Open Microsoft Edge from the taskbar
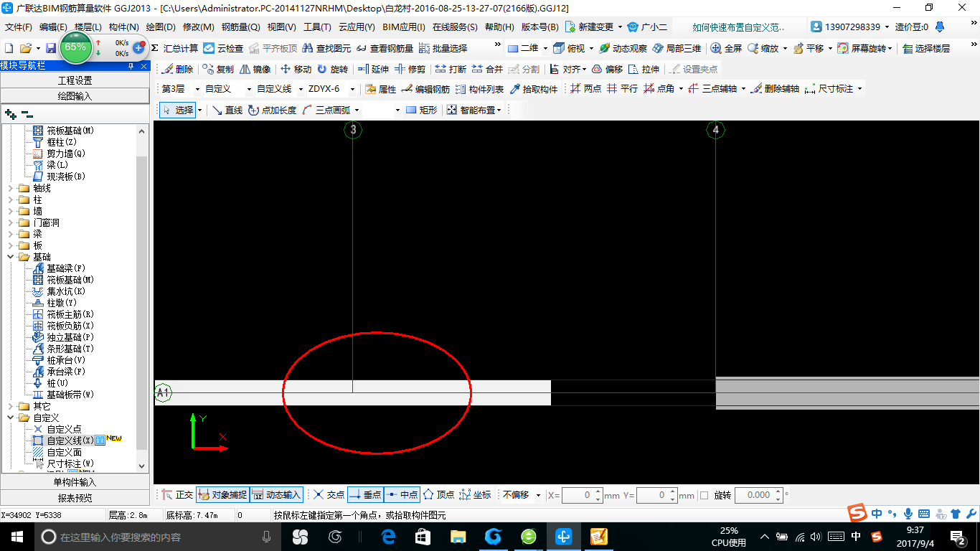 388,536
